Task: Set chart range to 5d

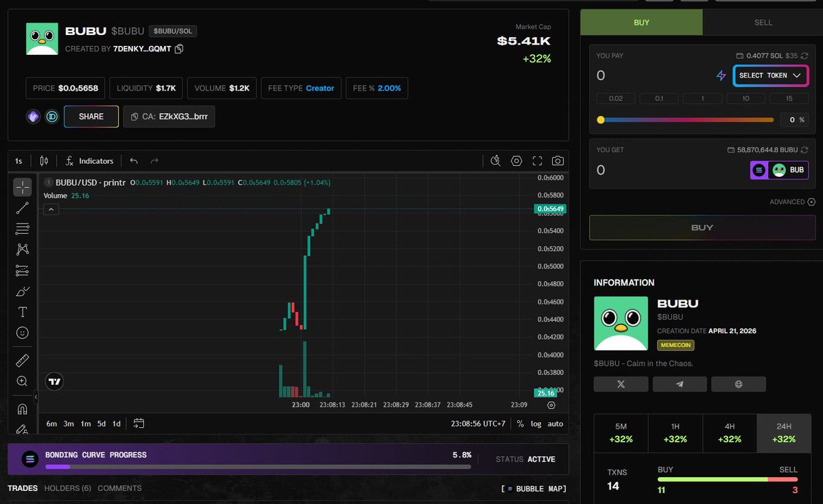Action: click(102, 423)
